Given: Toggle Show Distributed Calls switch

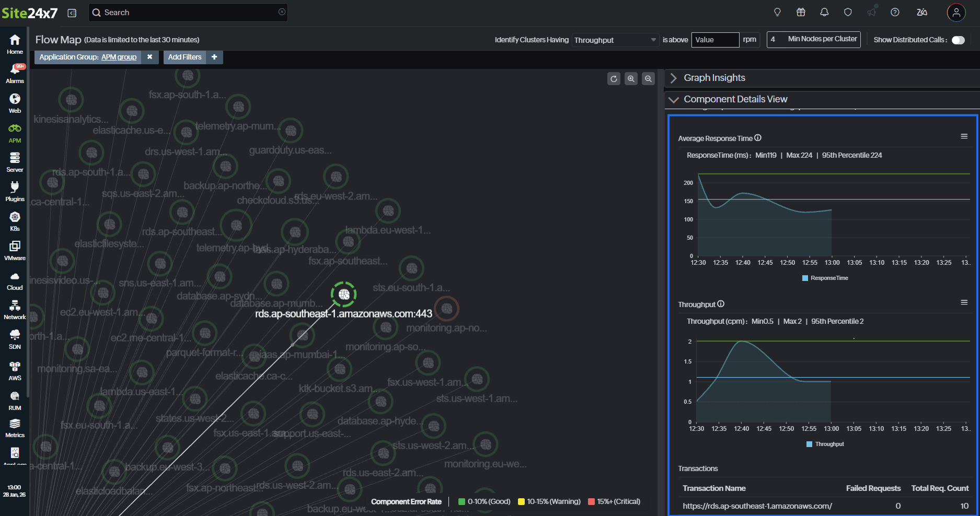Looking at the screenshot, I should (x=958, y=40).
